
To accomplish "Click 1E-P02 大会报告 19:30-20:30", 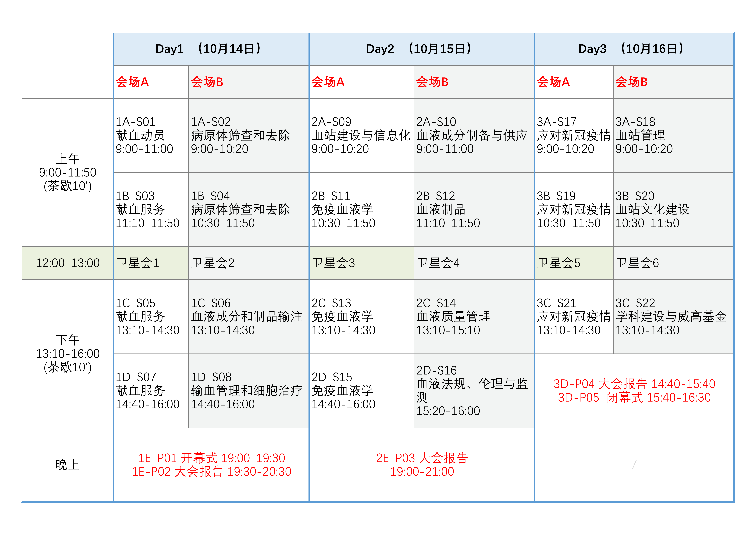I will coord(211,472).
